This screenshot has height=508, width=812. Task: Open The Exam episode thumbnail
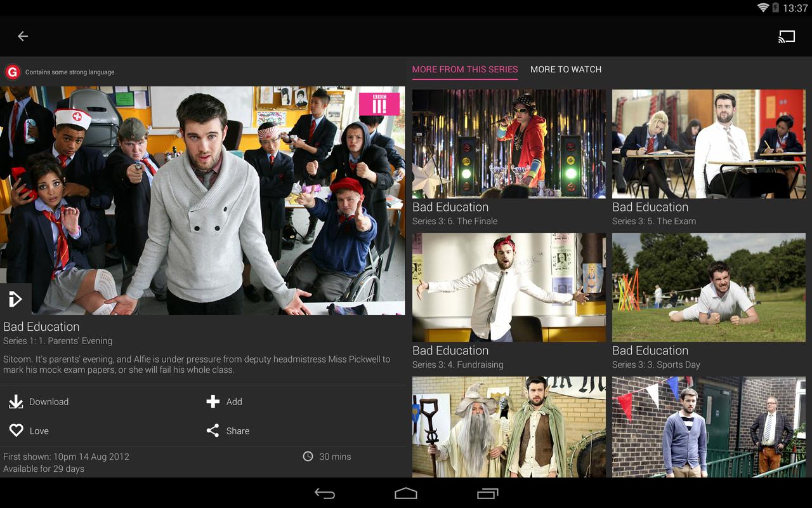tap(709, 144)
